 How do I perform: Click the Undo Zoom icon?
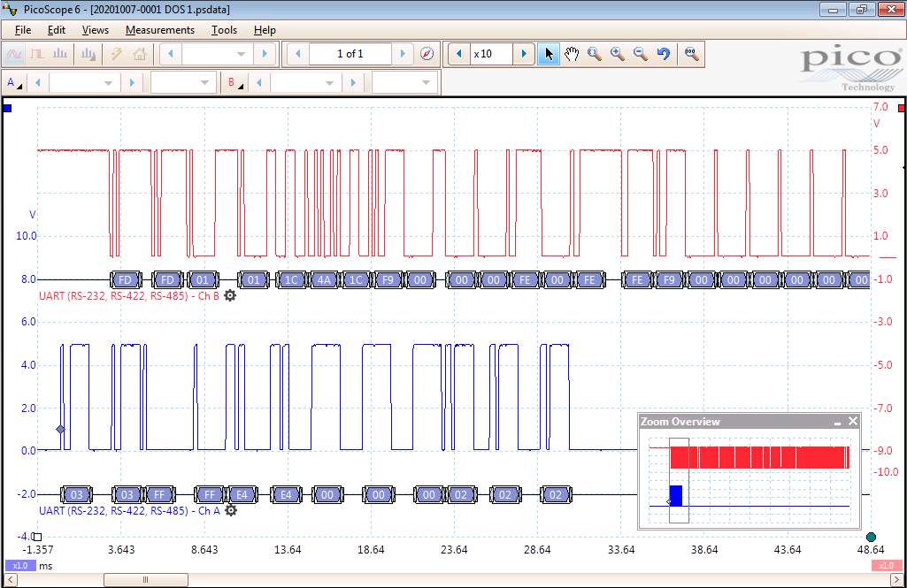point(664,54)
